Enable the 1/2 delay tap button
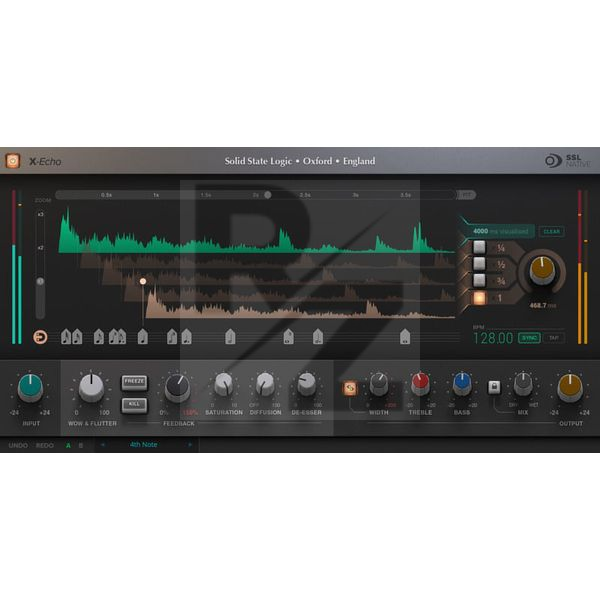 click(x=479, y=264)
